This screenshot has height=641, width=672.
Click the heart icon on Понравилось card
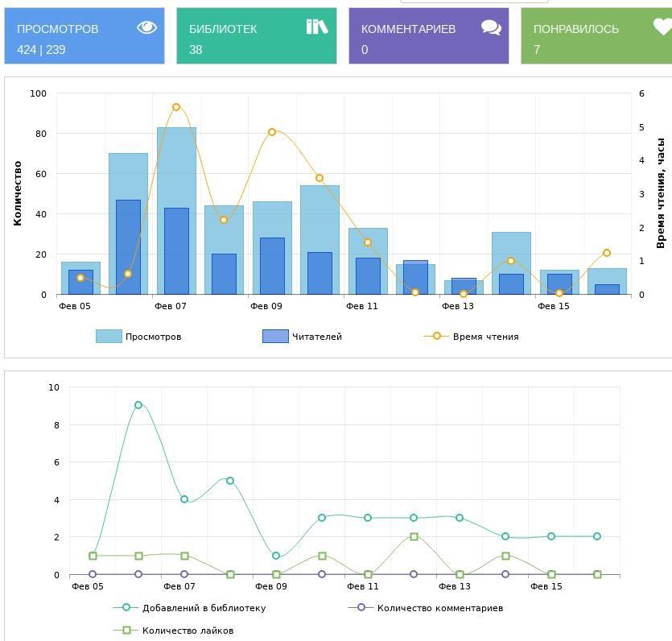click(x=662, y=27)
